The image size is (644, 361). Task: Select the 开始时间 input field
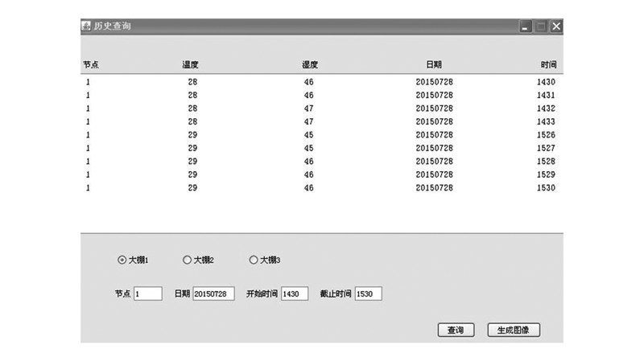pyautogui.click(x=294, y=294)
